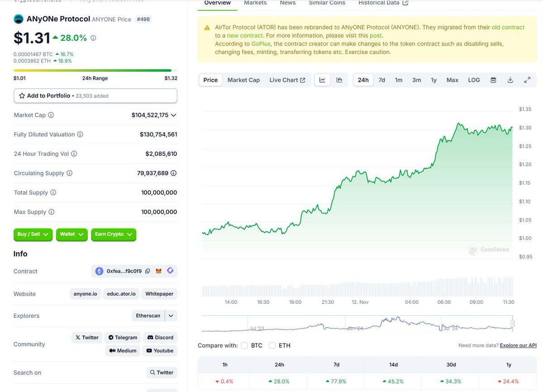Open the educ.ator.io website link
Viewport: 543px width, 392px height.
(x=121, y=294)
